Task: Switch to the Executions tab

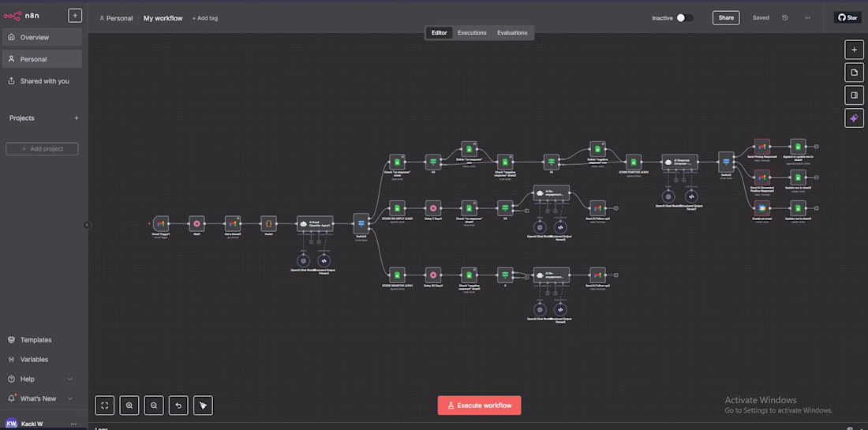Action: coord(472,32)
